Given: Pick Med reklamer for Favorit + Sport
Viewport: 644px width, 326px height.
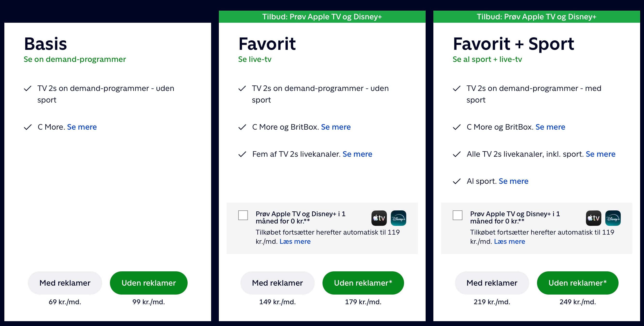Looking at the screenshot, I should [x=492, y=283].
